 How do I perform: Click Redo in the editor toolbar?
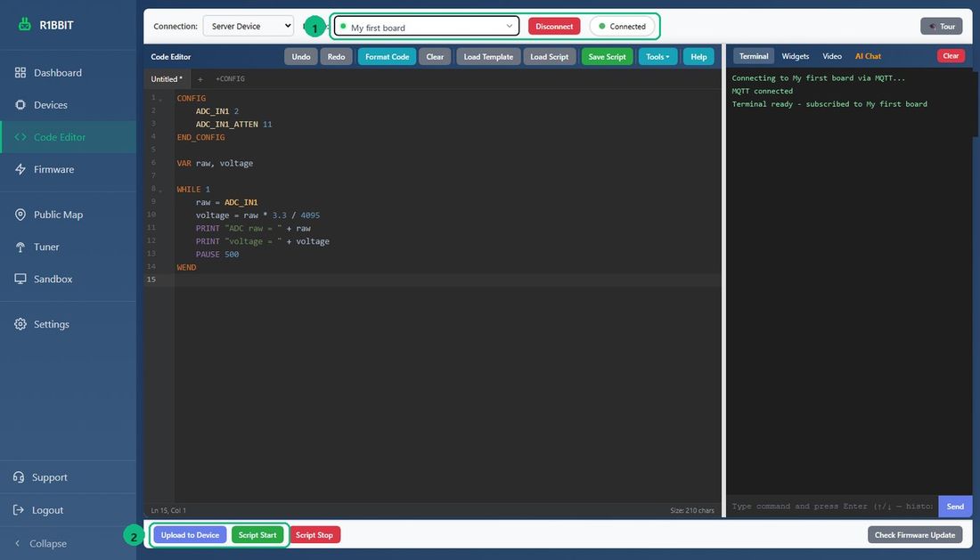[336, 57]
